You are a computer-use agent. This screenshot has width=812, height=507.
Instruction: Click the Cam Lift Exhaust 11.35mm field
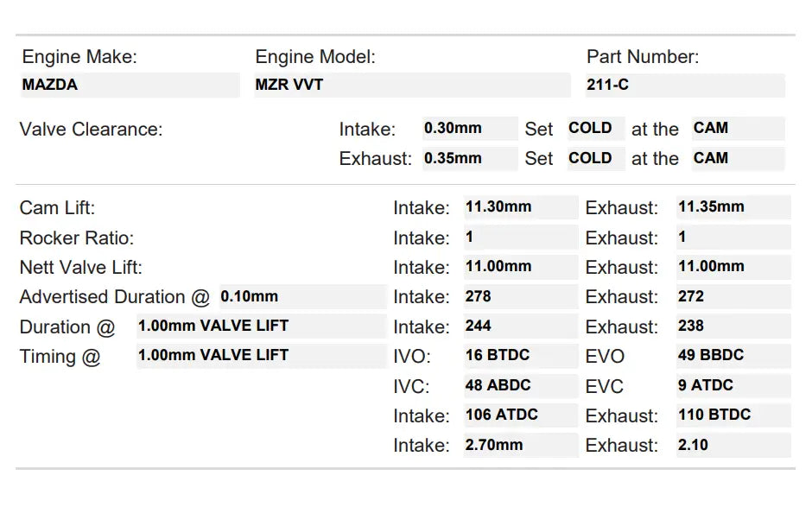[x=733, y=207]
